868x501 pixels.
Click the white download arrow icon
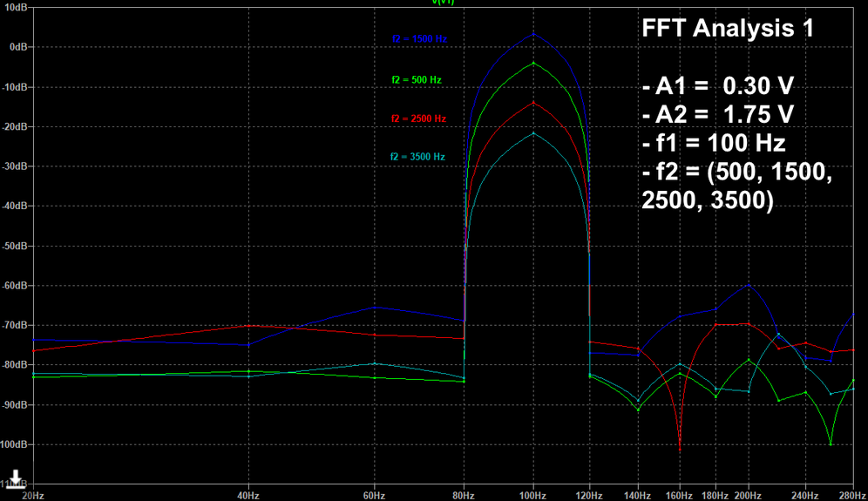pyautogui.click(x=16, y=478)
